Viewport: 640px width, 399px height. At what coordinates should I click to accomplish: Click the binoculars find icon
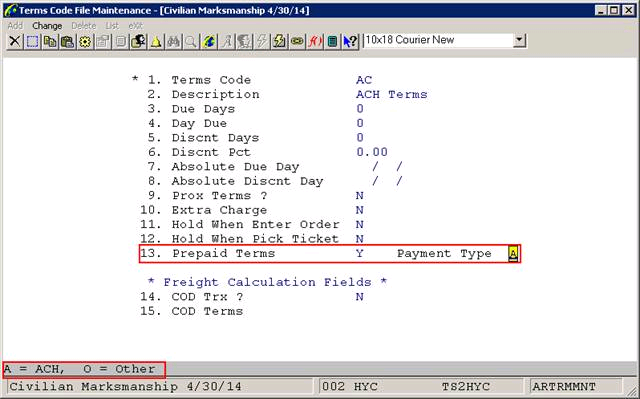point(173,41)
